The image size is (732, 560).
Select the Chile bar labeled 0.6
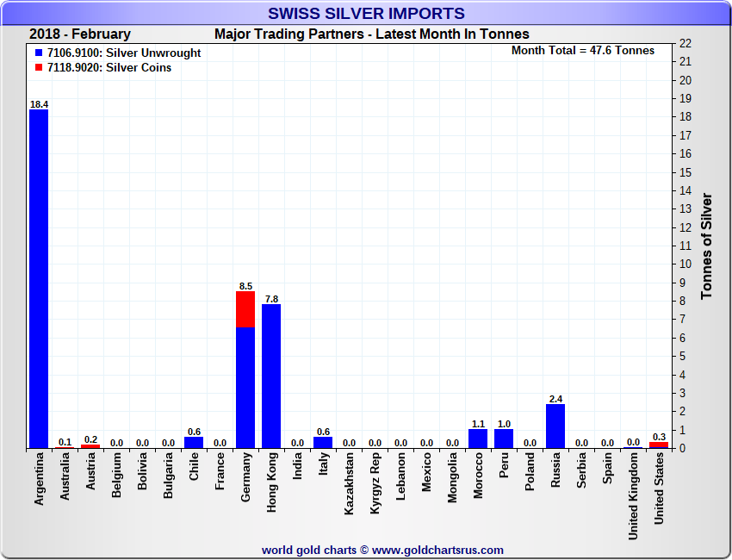(x=194, y=443)
